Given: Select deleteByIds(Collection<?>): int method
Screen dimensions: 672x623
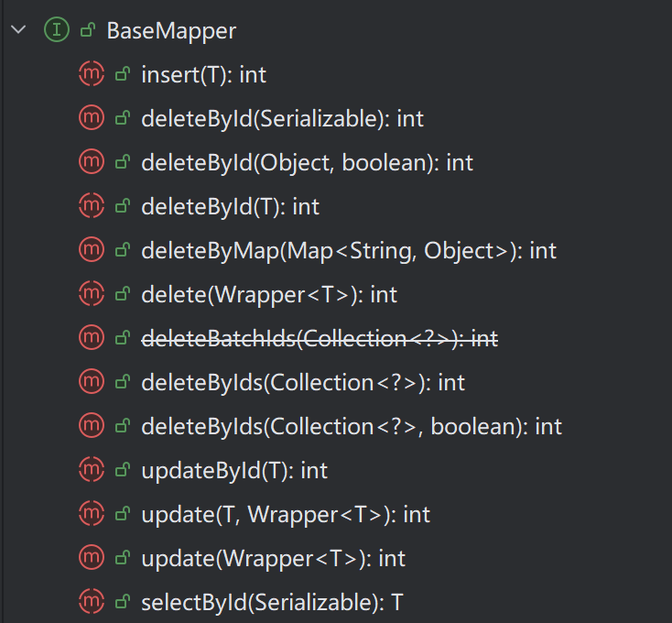Looking at the screenshot, I should (303, 382).
